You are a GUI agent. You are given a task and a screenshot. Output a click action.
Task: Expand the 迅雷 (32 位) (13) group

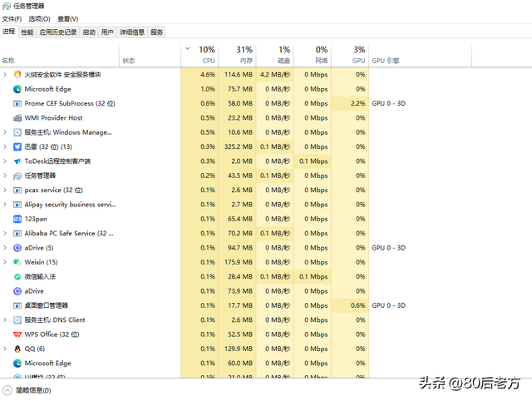(x=5, y=146)
